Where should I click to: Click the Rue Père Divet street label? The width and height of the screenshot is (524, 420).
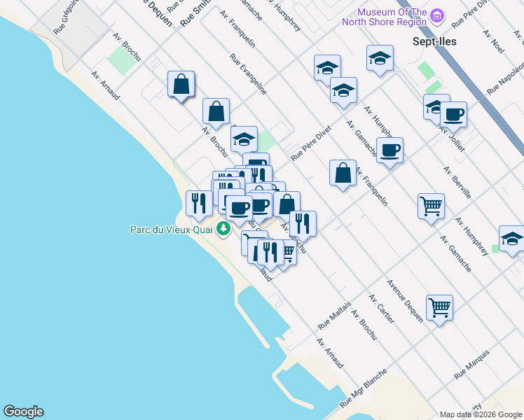pyautogui.click(x=311, y=143)
